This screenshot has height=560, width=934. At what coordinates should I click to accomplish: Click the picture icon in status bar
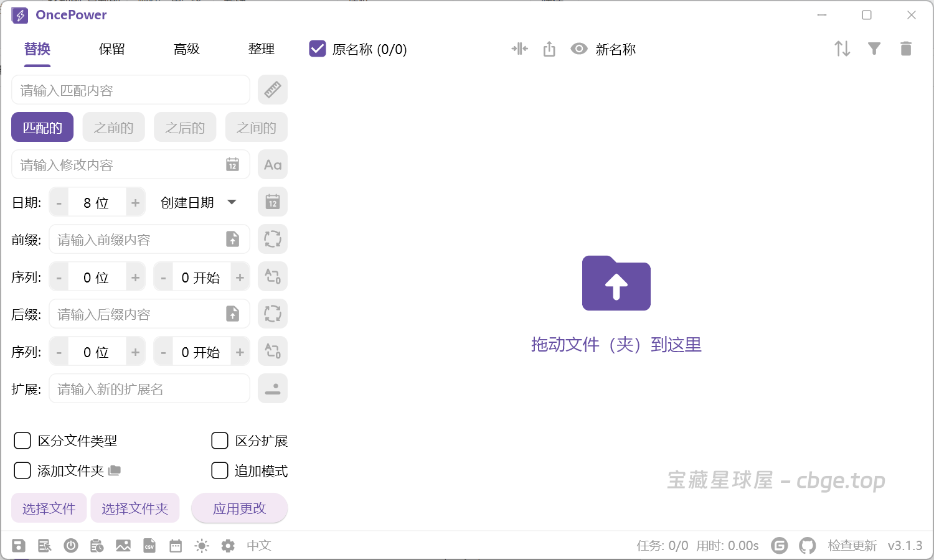click(x=123, y=546)
